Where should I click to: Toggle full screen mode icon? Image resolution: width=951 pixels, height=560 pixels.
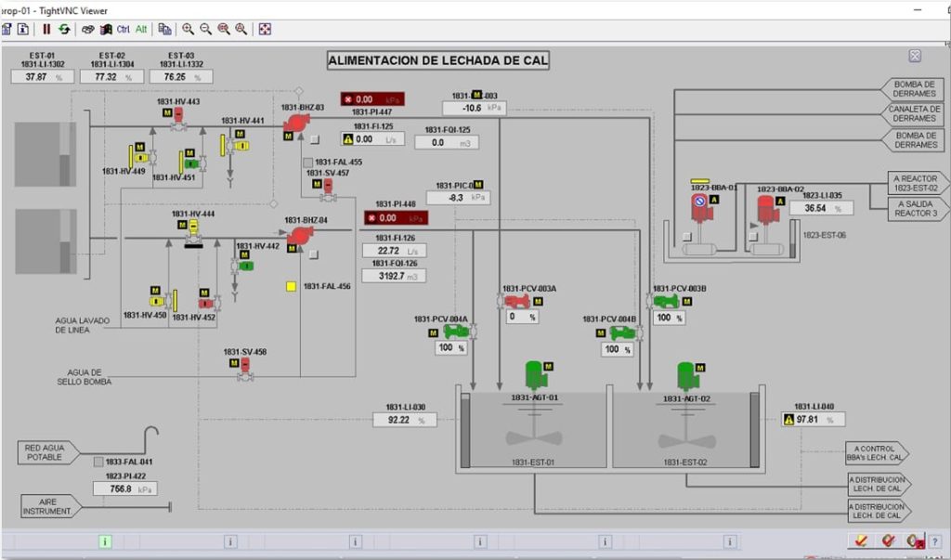[x=265, y=29]
